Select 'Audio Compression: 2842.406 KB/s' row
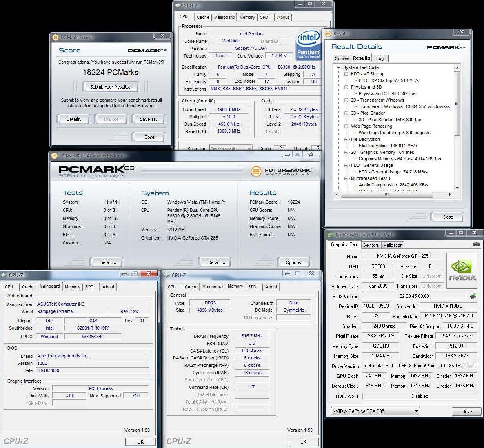 tap(393, 185)
